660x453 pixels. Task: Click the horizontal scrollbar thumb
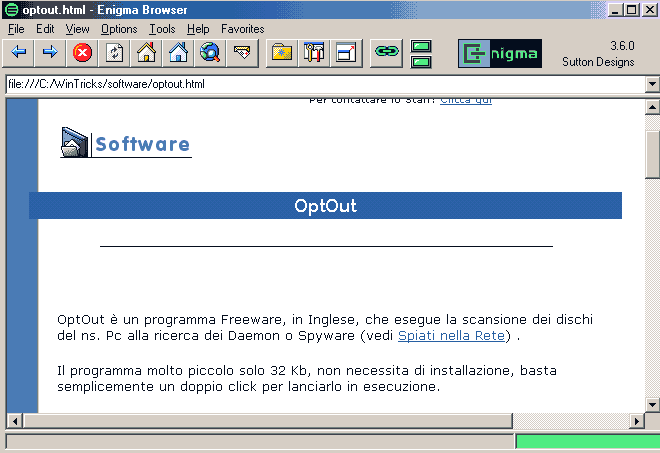click(x=267, y=421)
